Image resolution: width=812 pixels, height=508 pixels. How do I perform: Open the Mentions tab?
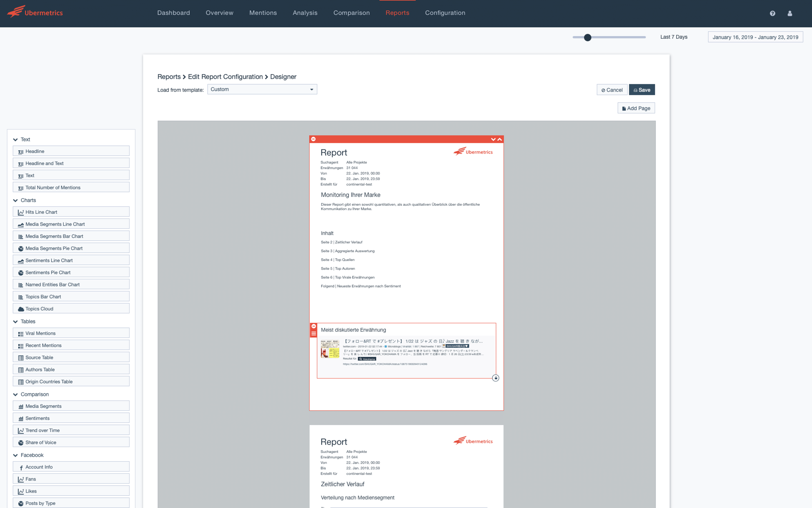coord(263,13)
